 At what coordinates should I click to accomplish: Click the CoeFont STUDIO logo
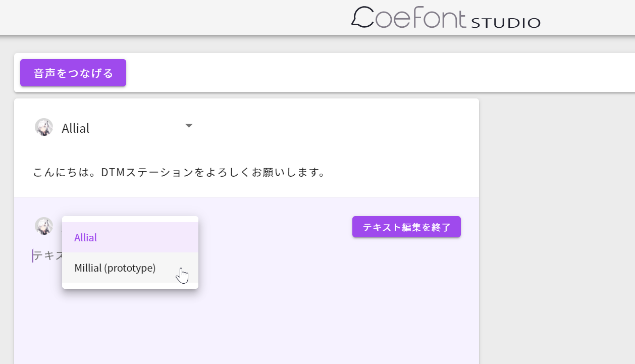point(446,18)
